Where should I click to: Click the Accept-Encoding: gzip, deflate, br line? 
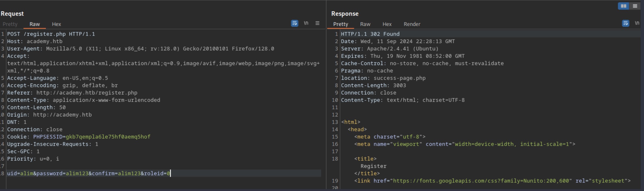pos(62,85)
